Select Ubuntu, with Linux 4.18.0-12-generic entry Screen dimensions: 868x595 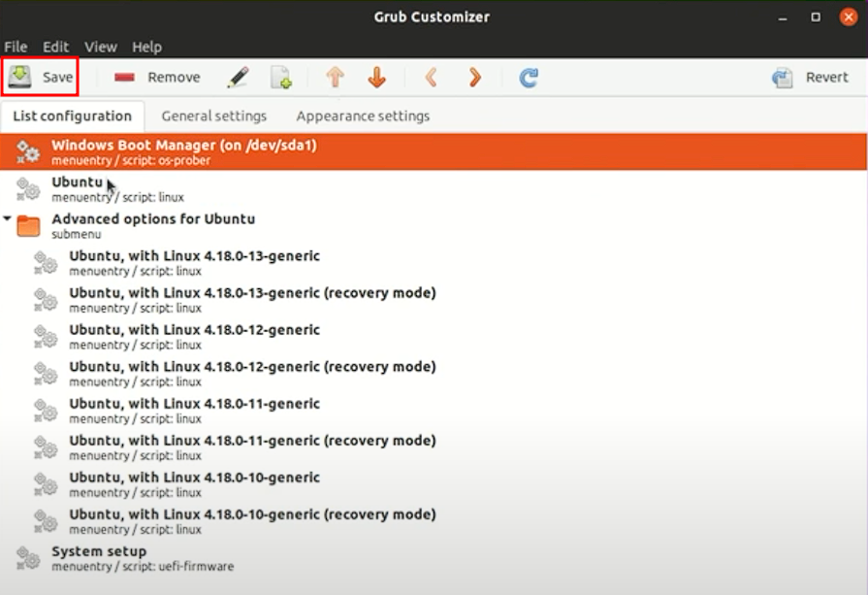[434, 337]
